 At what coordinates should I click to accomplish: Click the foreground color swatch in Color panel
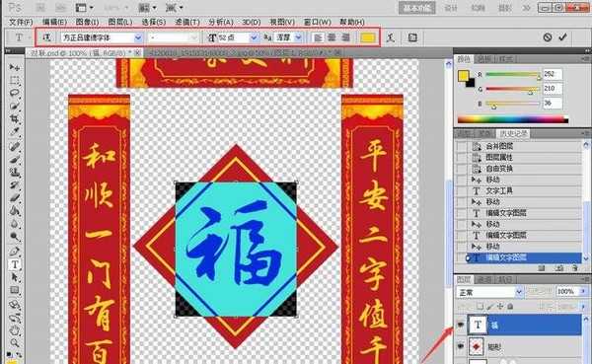pyautogui.click(x=464, y=76)
